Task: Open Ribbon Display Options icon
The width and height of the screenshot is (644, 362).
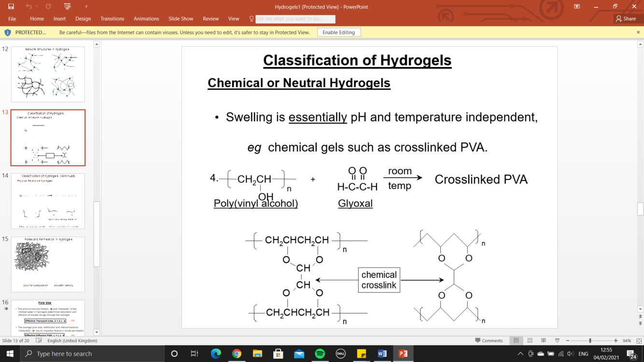Action: [577, 7]
